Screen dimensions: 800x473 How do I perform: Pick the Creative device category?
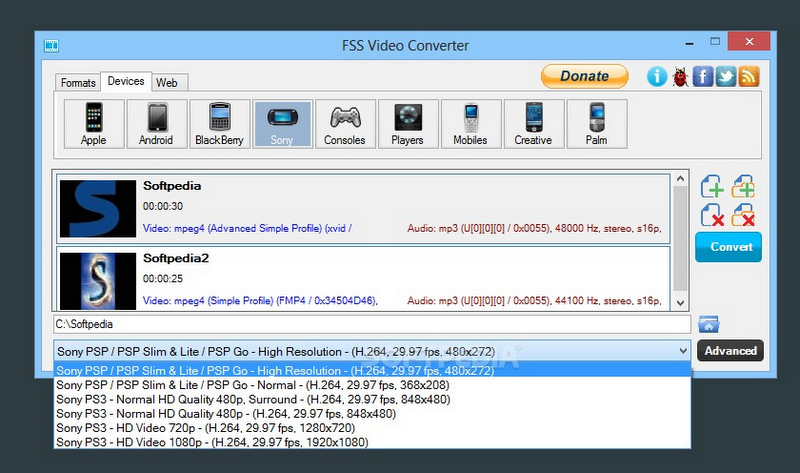tap(534, 124)
